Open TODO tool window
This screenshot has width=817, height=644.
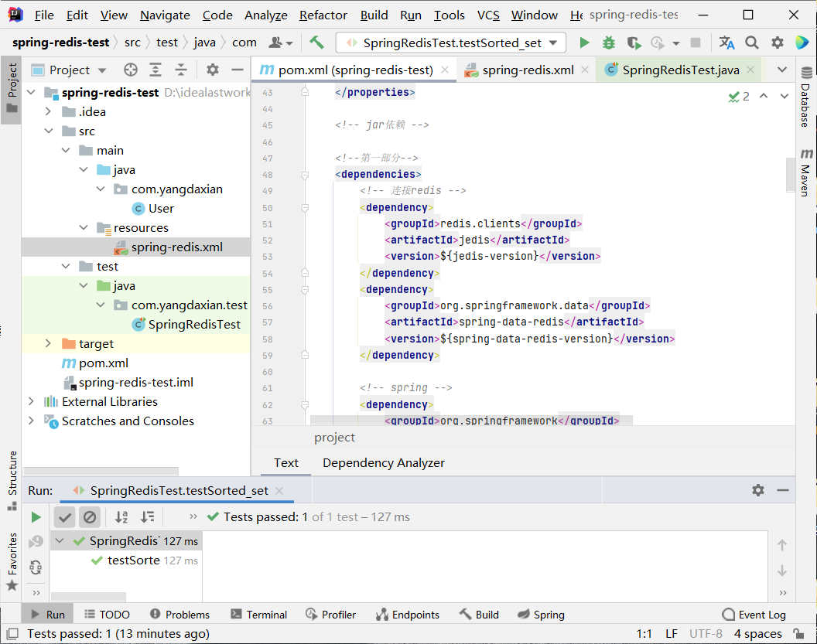107,615
